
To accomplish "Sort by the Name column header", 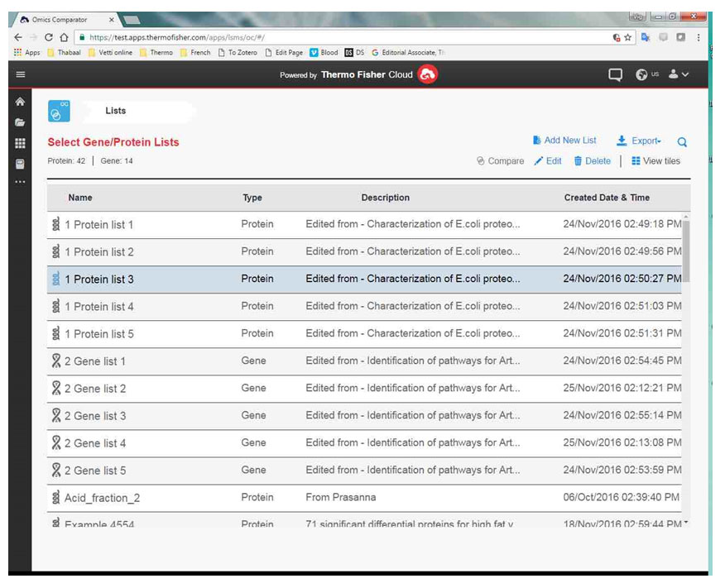I will coord(80,197).
